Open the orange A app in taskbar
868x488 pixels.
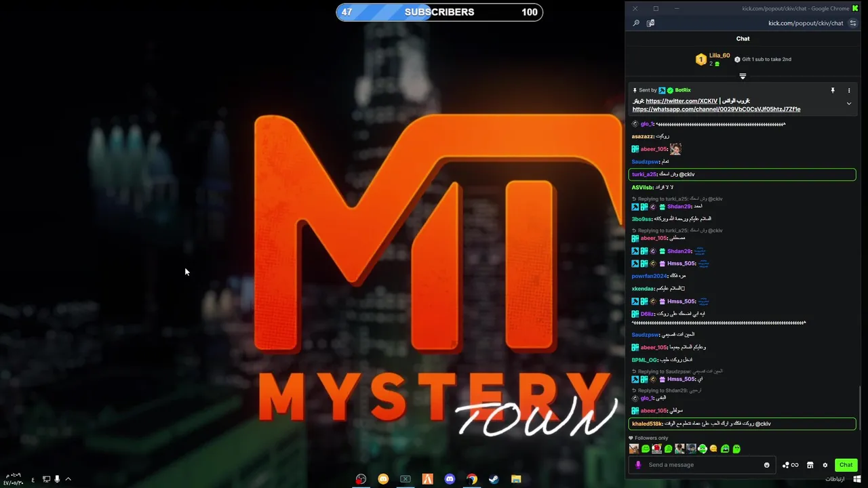(427, 479)
